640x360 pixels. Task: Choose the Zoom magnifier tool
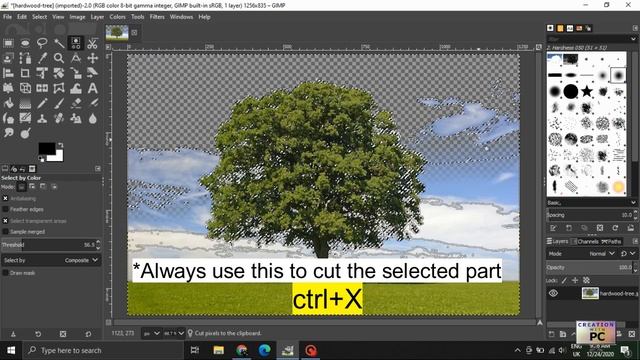(x=59, y=58)
